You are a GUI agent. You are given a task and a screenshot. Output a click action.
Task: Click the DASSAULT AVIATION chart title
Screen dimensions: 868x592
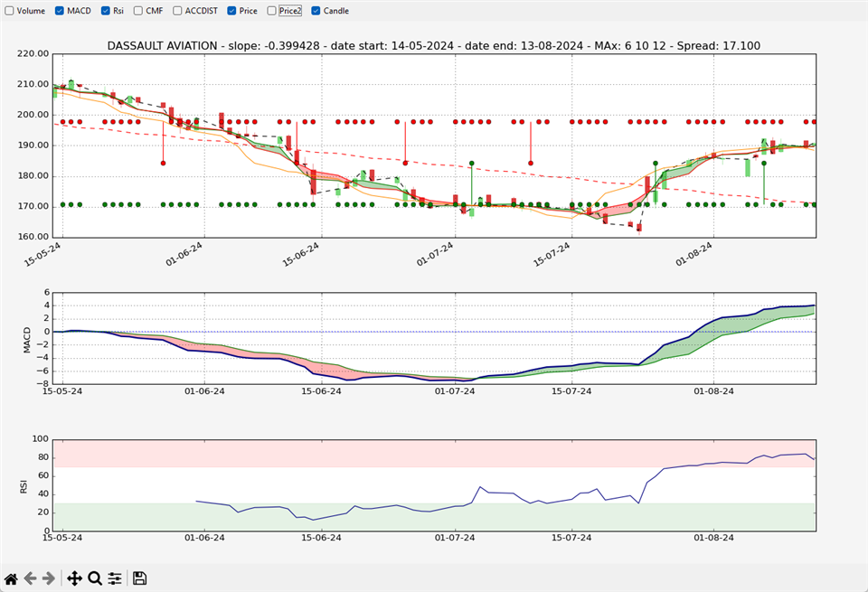pos(433,46)
